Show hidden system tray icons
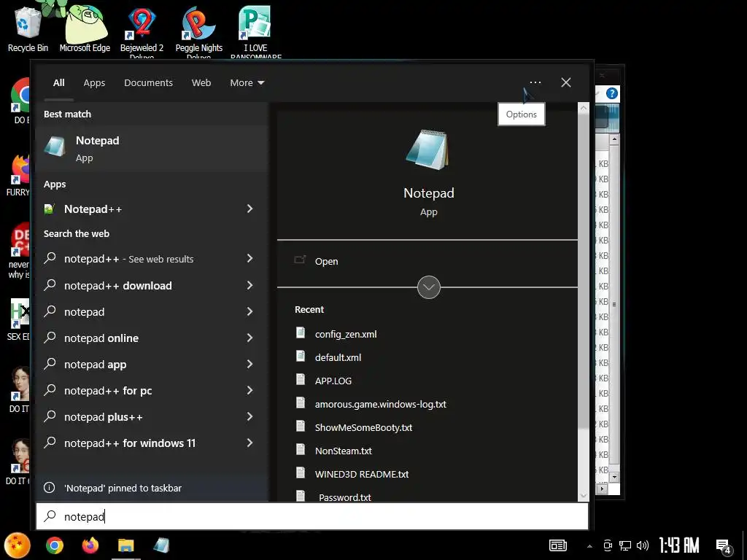Screen dimensions: 747x560 coord(589,546)
